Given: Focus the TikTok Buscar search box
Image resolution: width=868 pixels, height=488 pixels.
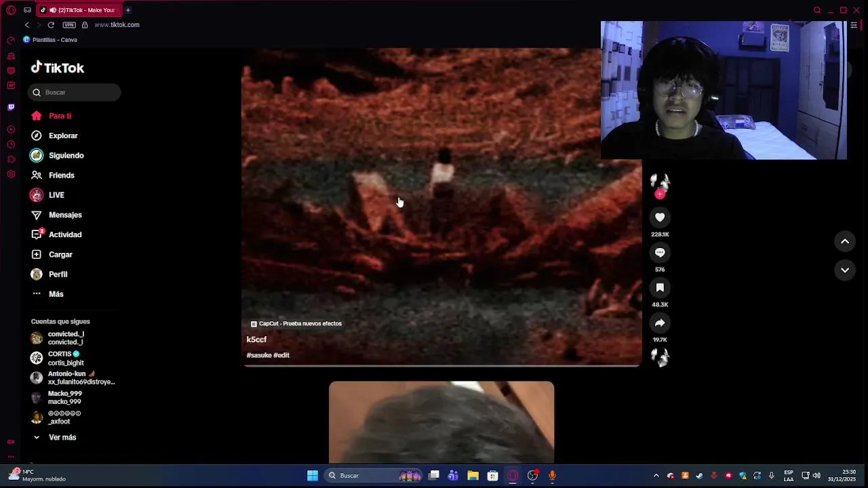Looking at the screenshot, I should click(x=75, y=92).
